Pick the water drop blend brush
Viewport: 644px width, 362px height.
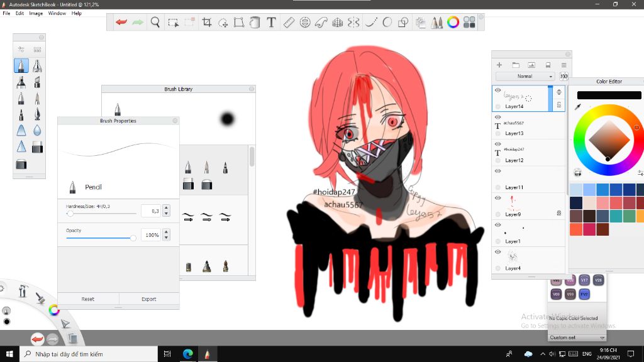pyautogui.click(x=37, y=131)
